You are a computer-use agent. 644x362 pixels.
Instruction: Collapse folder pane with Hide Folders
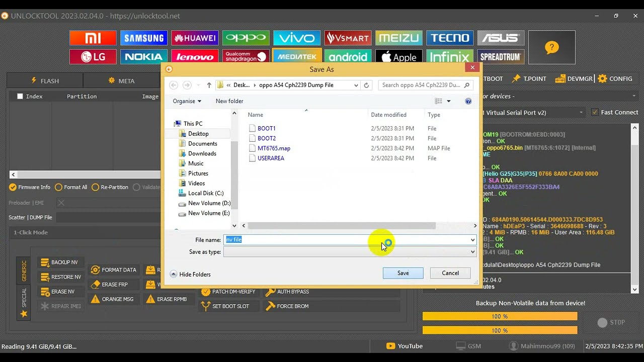coord(190,275)
